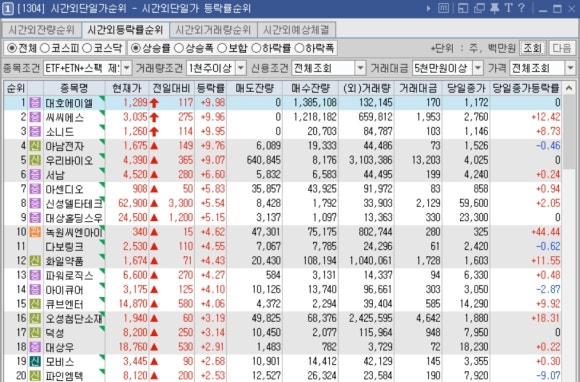580x382 pixels.
Task: Click the green badge icon beside 큐브엔터
Action: click(x=35, y=304)
